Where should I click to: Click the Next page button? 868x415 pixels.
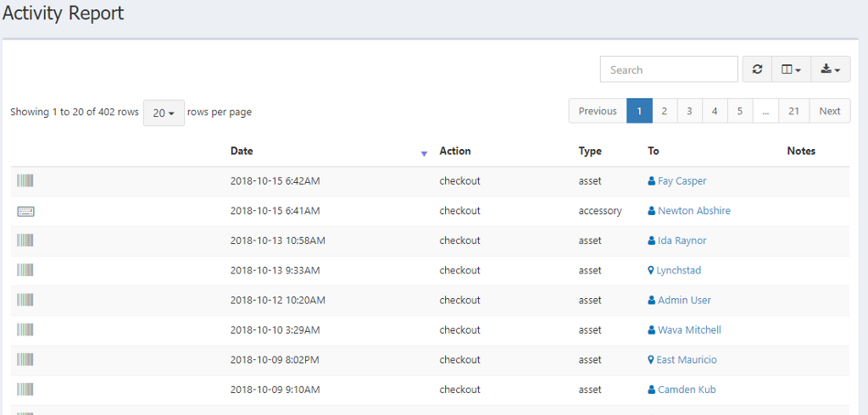(x=830, y=111)
